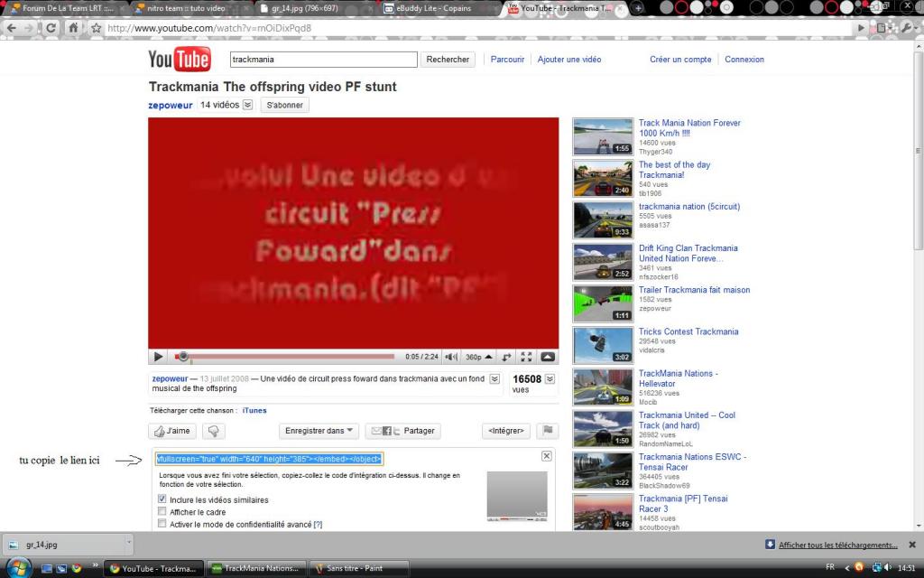Click the S'abonner button
924x578 pixels.
pyautogui.click(x=284, y=105)
